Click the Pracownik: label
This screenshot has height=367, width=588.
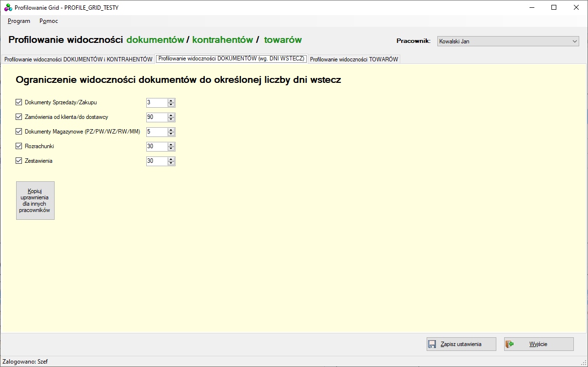click(x=413, y=41)
